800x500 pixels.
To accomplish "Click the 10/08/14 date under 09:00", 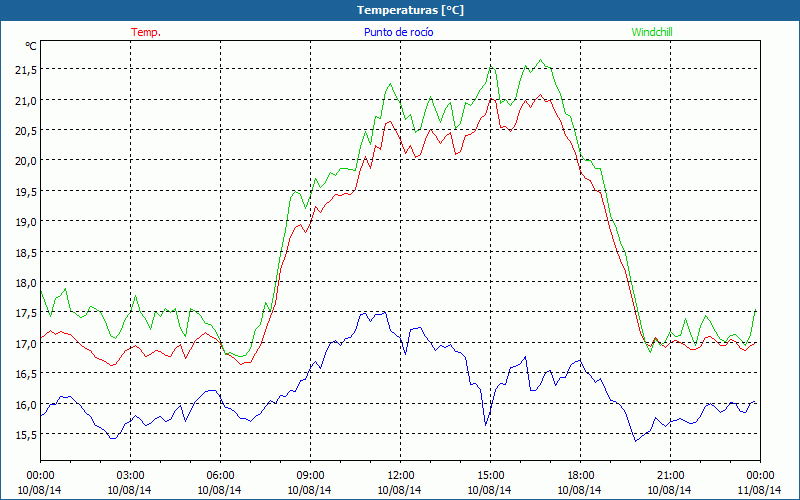I will 309,490.
